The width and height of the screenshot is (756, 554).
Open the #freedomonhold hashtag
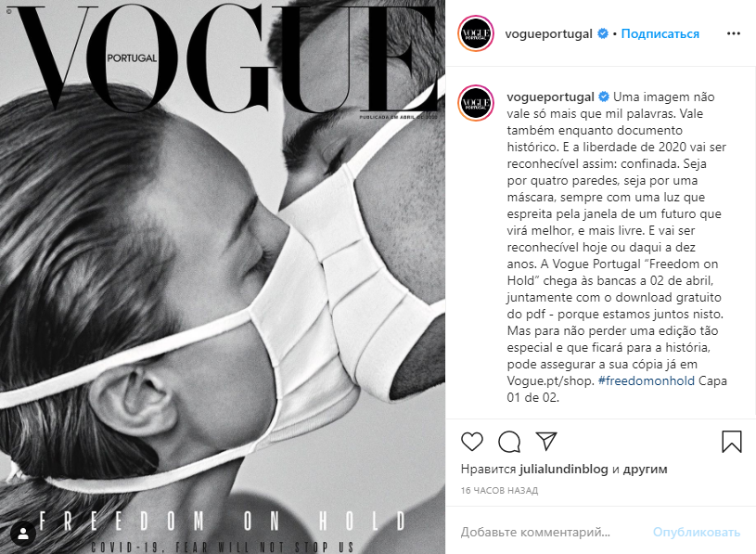646,380
